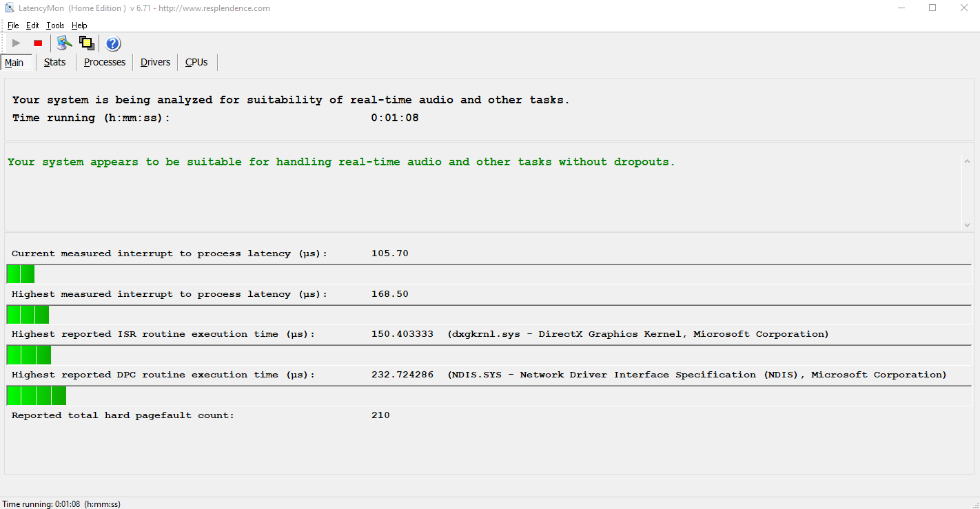Click the message box scroll up arrow
Image resolution: width=980 pixels, height=509 pixels.
967,161
